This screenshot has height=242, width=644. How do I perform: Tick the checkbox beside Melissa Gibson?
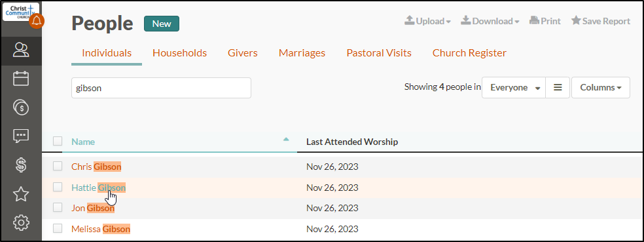58,228
